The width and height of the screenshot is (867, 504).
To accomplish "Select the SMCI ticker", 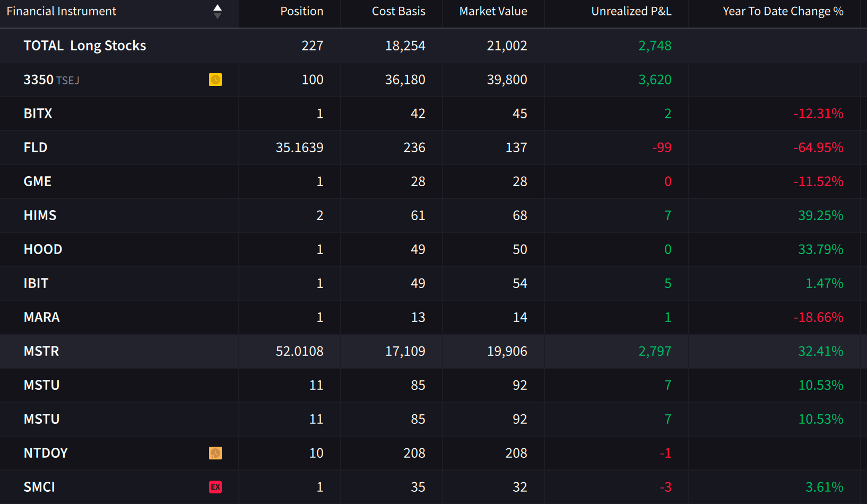I will coord(39,487).
